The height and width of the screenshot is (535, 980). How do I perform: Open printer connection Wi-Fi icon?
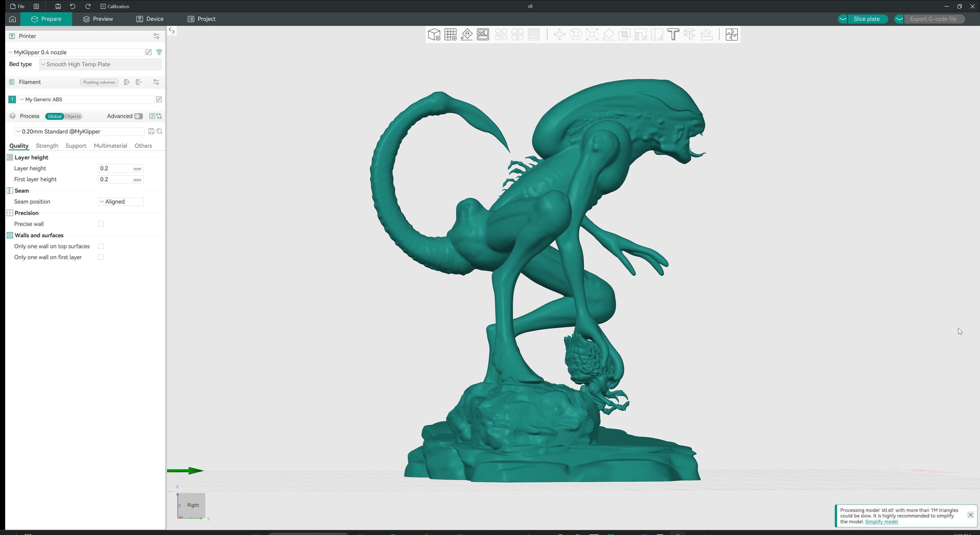[159, 52]
